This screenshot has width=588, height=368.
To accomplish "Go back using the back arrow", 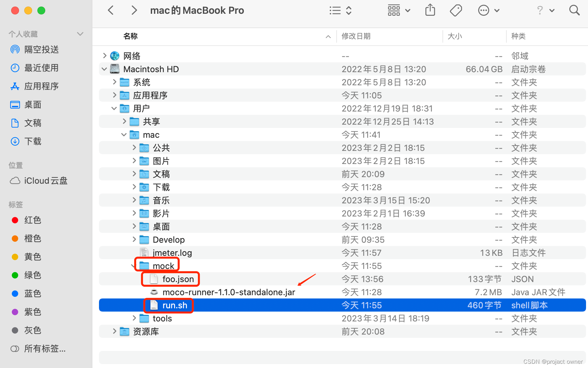I will (x=110, y=10).
